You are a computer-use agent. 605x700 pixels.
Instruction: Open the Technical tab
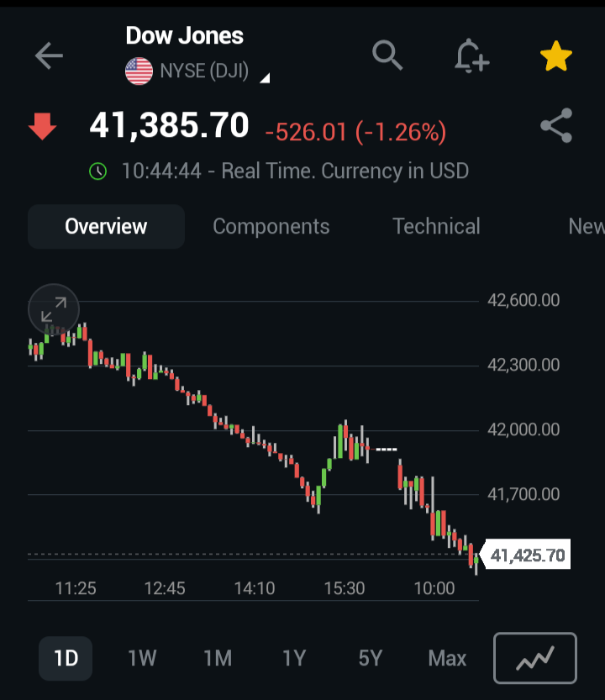(x=436, y=226)
